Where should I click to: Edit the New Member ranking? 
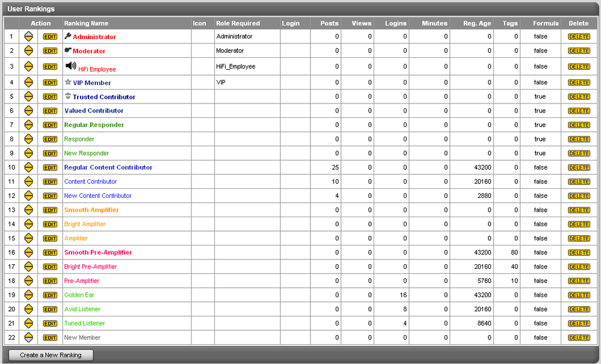tap(50, 338)
